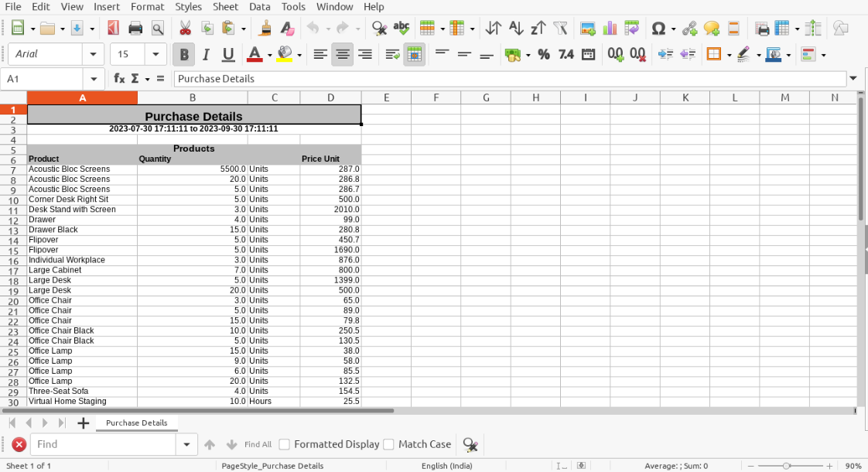Click Add Decimal Place icon
868x472 pixels.
click(616, 54)
